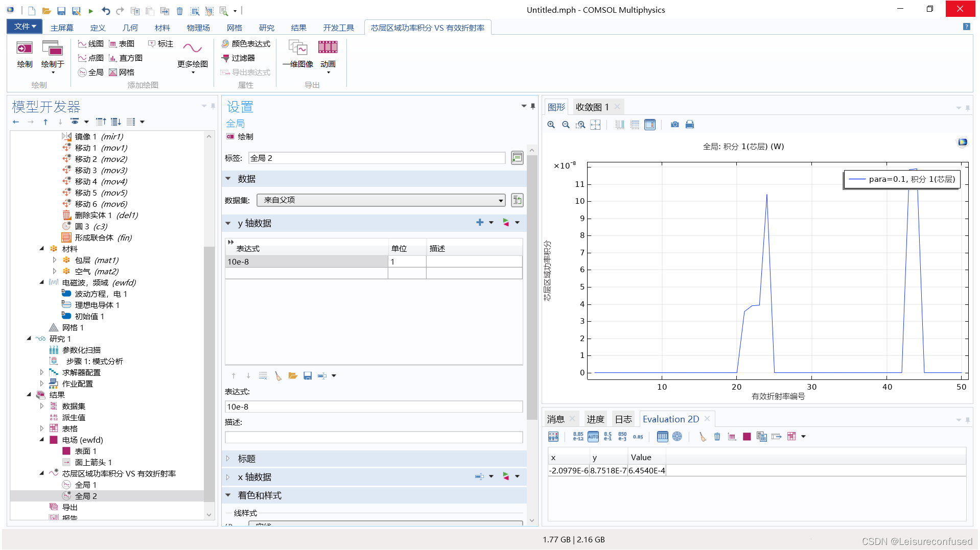The height and width of the screenshot is (550, 980).
Task: Click the plot button next to label field
Action: click(x=517, y=158)
